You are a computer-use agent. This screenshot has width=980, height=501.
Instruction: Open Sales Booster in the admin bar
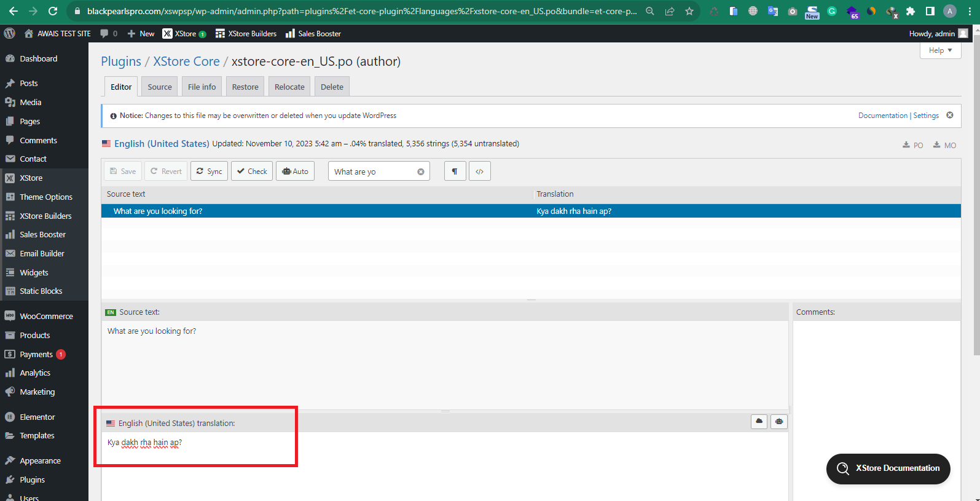click(313, 34)
